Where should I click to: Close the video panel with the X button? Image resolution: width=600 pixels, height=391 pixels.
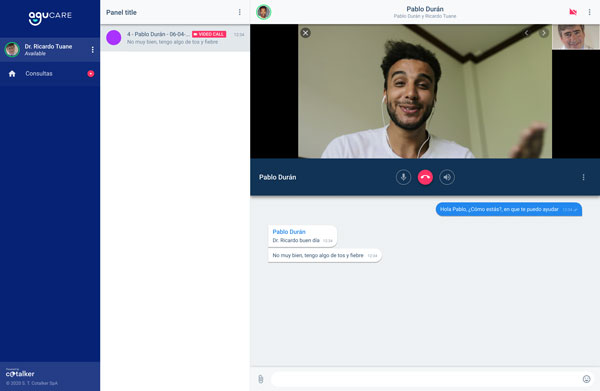click(305, 33)
